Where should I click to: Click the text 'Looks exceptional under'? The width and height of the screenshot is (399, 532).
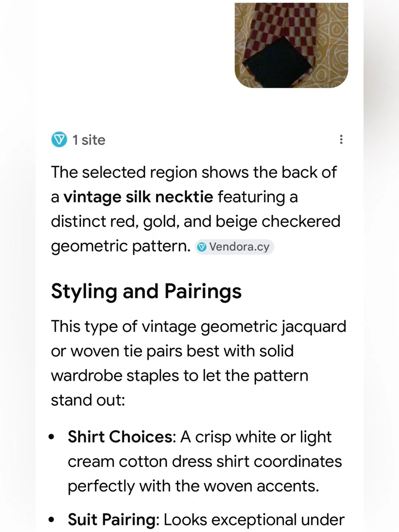(x=254, y=520)
